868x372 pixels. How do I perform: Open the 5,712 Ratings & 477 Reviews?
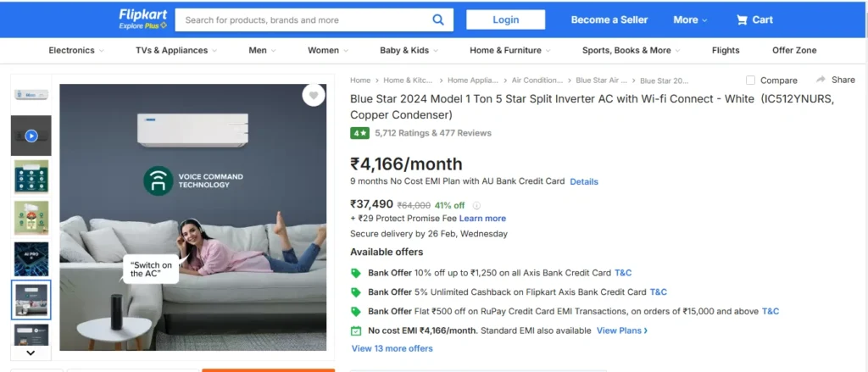433,133
